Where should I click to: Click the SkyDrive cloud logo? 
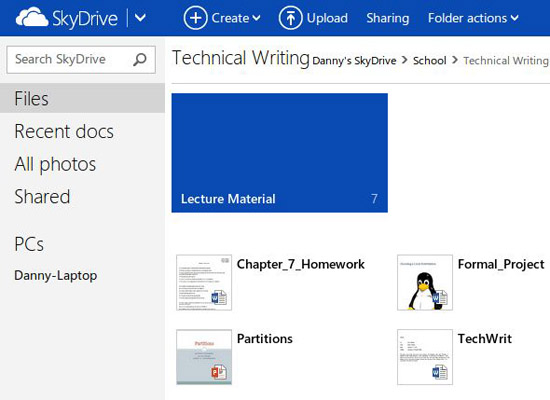point(32,17)
